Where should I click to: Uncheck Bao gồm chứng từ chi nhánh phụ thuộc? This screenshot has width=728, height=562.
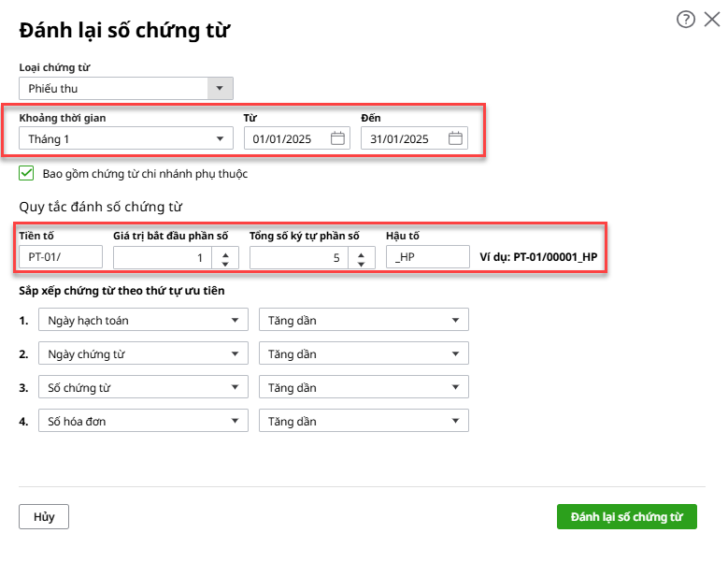[27, 174]
